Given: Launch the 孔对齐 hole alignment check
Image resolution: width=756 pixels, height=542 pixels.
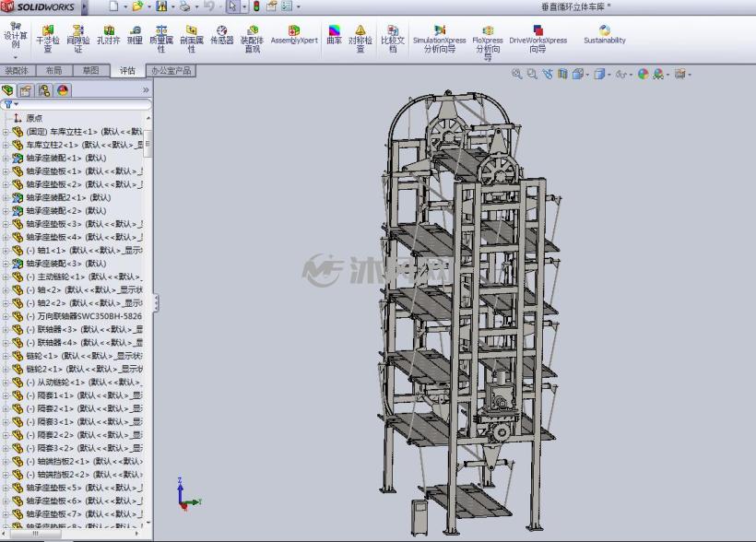Looking at the screenshot, I should 109,35.
